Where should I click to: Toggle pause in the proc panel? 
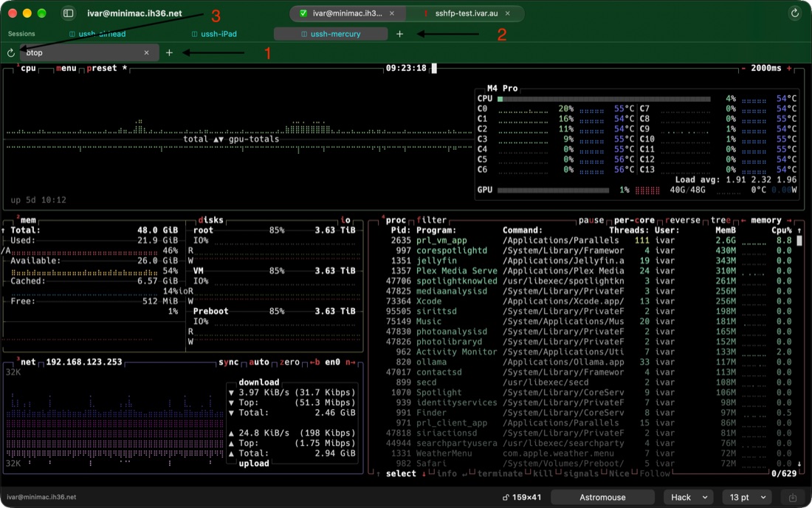point(591,220)
